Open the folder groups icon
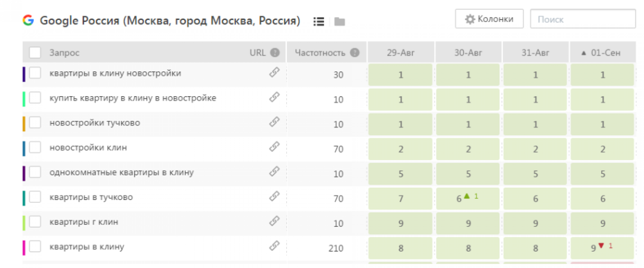Image resolution: width=644 pixels, height=268 pixels. point(340,21)
